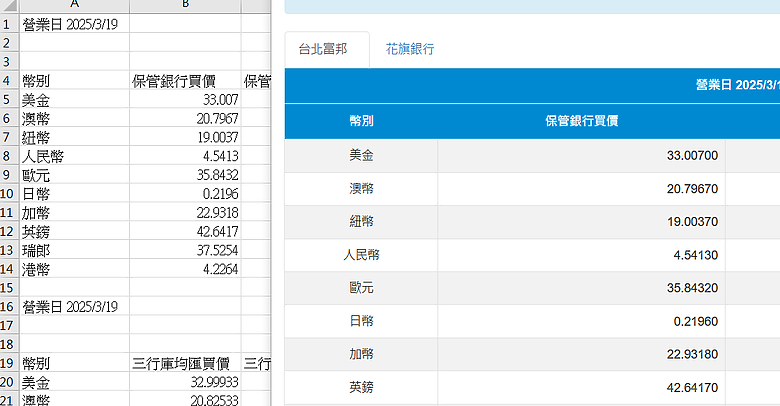Select the 保管銀行買價 header cell in Excel
The image size is (780, 406).
pyautogui.click(x=185, y=81)
